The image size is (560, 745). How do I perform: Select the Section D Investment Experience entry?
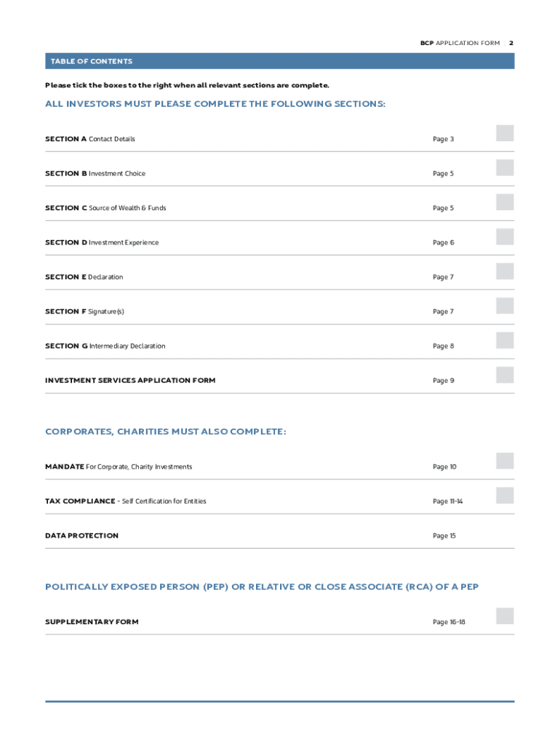click(x=102, y=242)
